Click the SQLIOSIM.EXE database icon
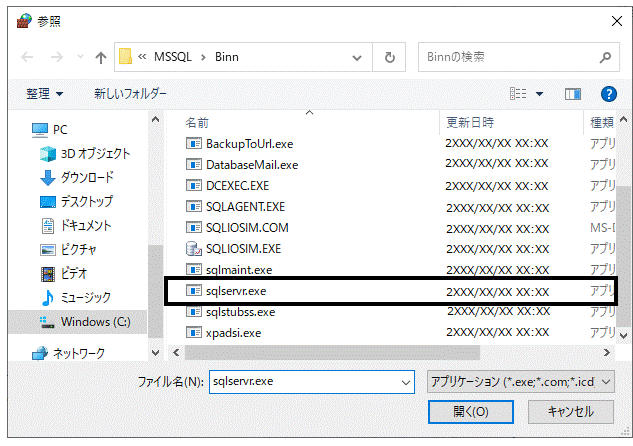The image size is (633, 446). click(194, 249)
